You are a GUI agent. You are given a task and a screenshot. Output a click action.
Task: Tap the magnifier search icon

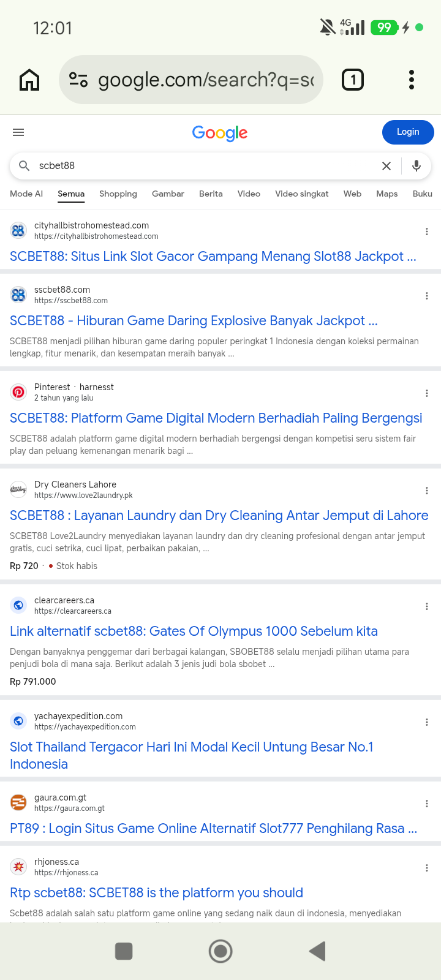coord(24,166)
